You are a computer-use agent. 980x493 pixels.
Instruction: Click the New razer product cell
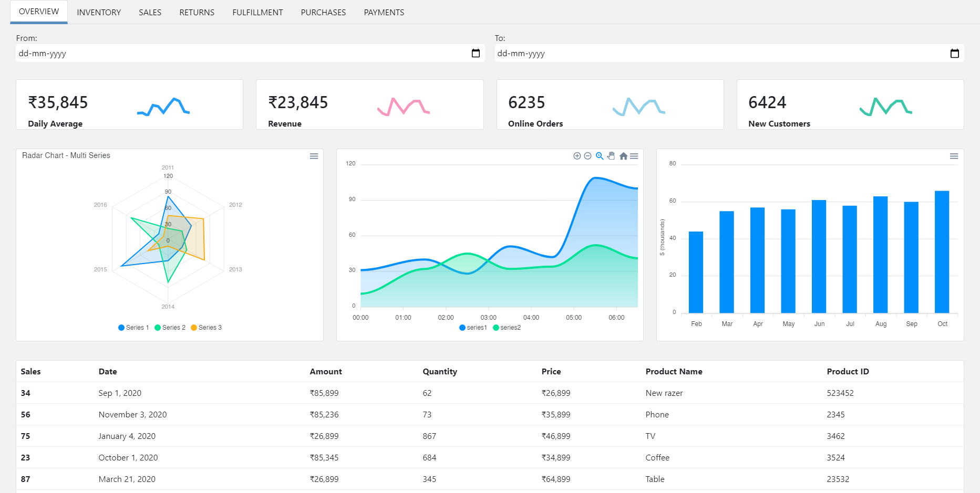[x=664, y=393]
